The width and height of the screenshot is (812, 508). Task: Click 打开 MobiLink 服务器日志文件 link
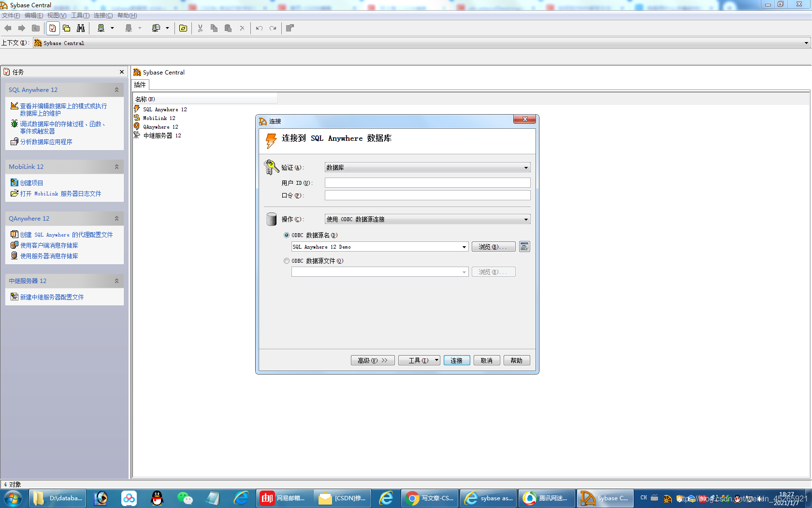coord(60,194)
